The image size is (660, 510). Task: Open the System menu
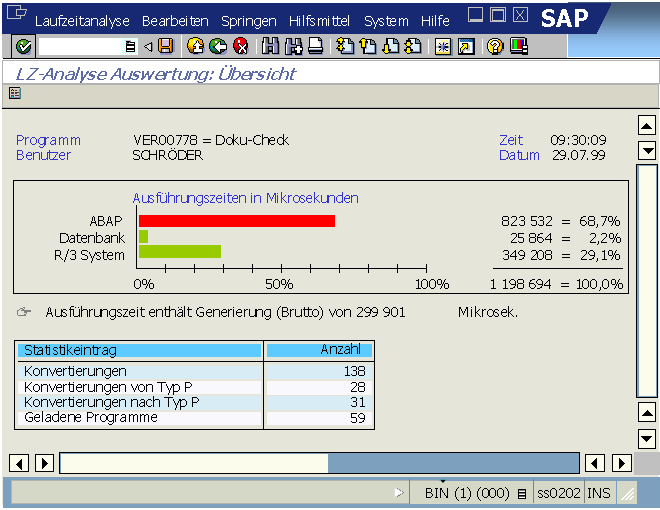point(386,21)
